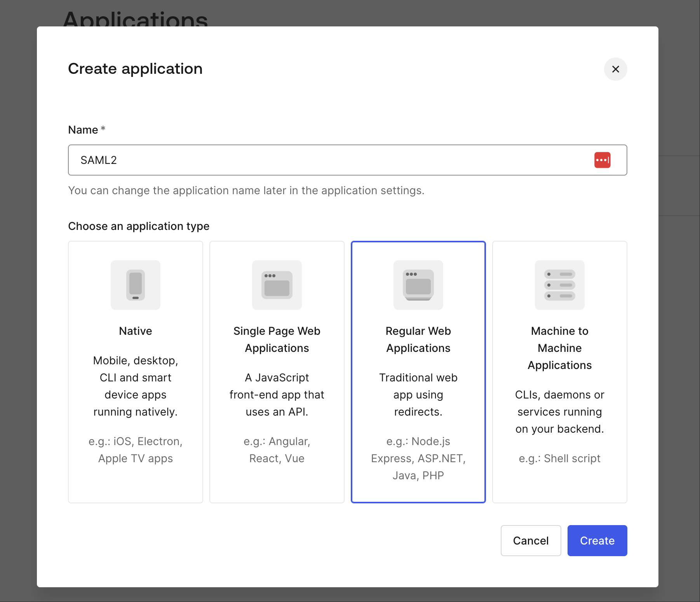Click the 'e.g.: Shell script' example text
This screenshot has height=602, width=700.
(x=559, y=458)
